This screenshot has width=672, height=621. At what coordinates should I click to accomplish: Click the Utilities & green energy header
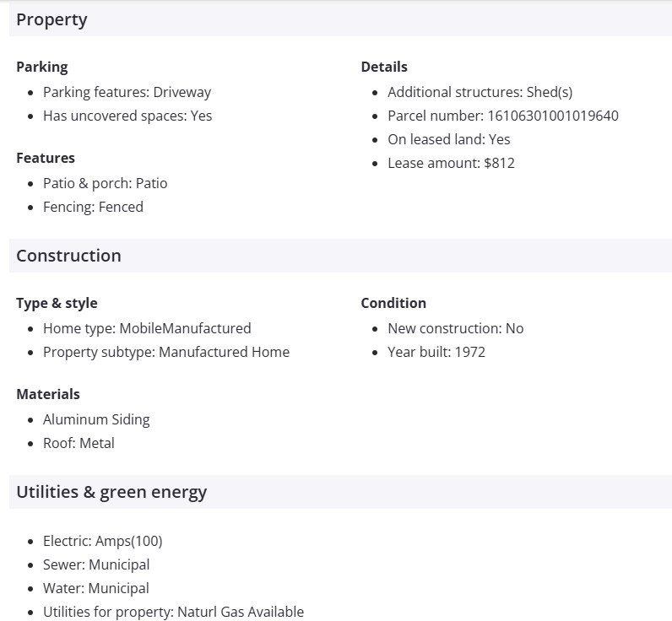click(x=111, y=492)
